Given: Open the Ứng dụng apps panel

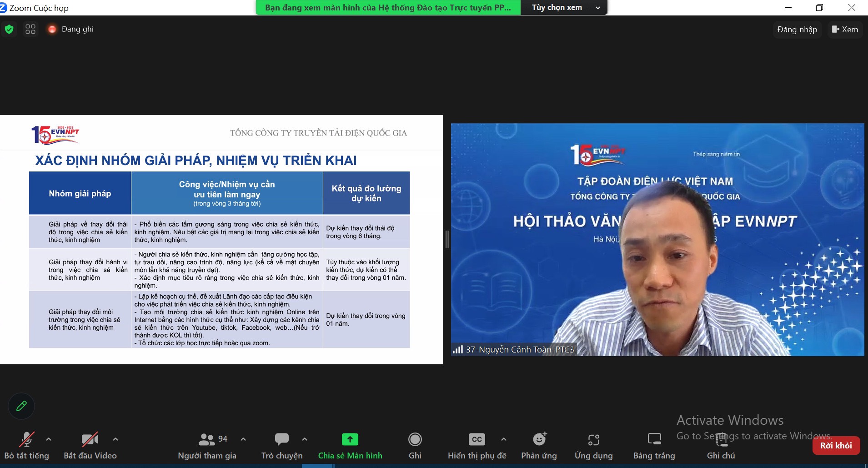Looking at the screenshot, I should coord(593,446).
